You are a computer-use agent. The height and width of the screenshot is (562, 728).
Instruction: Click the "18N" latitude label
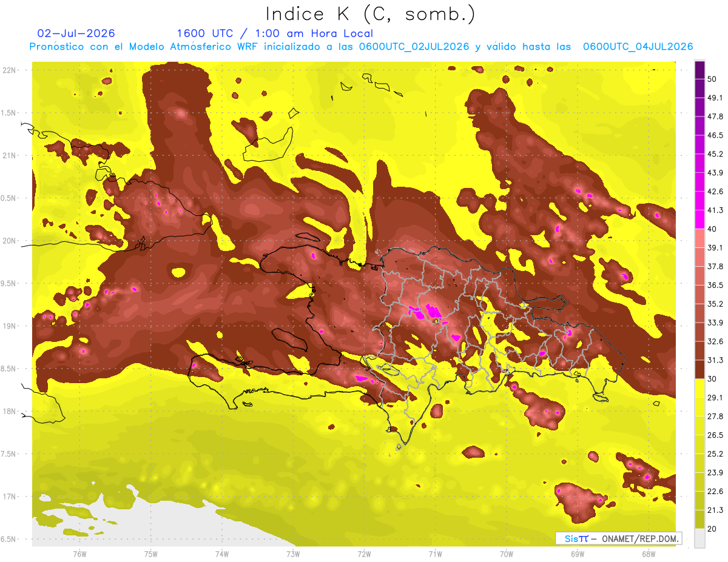pos(9,412)
